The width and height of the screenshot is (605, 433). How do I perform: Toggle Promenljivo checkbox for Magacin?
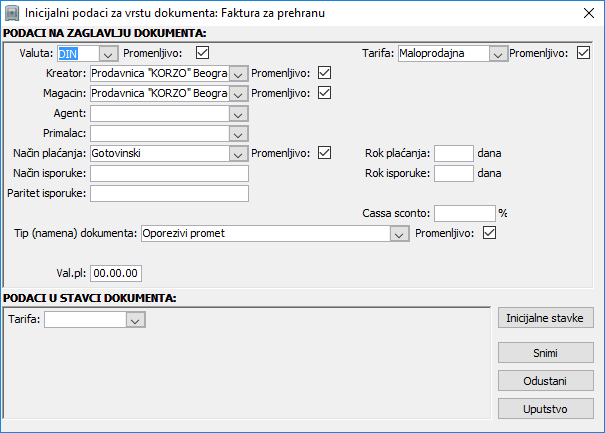point(323,93)
